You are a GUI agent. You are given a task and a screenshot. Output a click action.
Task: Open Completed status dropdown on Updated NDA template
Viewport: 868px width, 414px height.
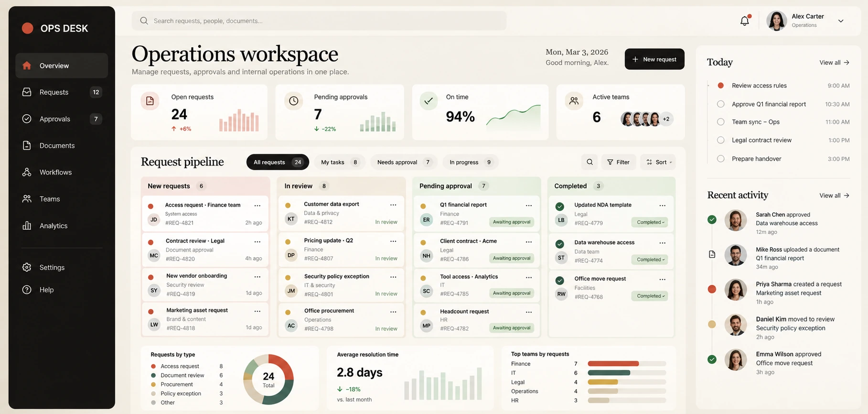point(650,222)
